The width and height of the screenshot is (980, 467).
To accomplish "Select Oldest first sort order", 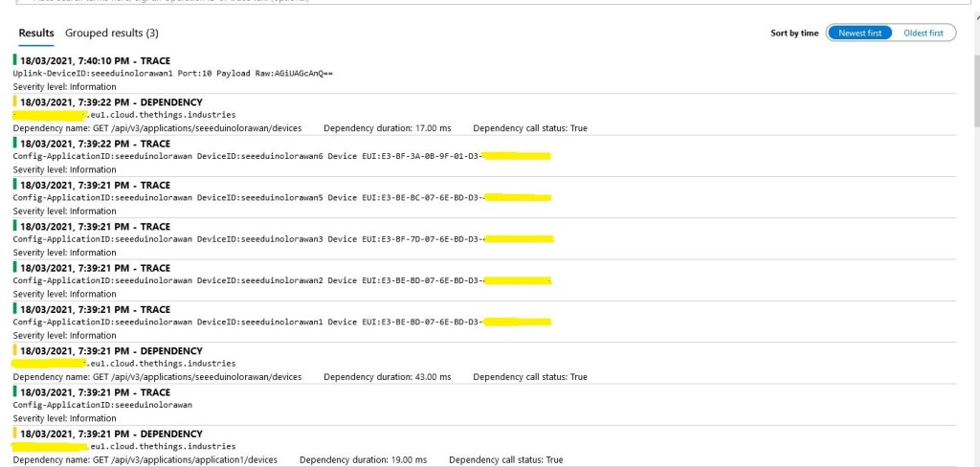I will [924, 33].
